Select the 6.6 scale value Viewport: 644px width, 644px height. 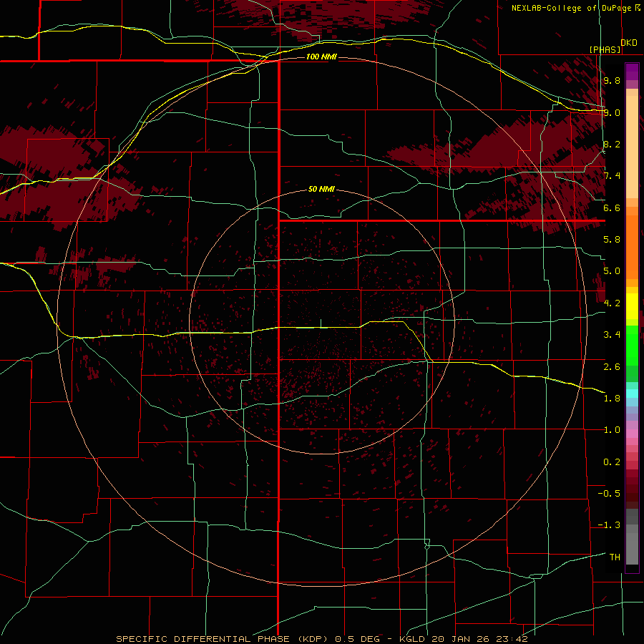612,208
